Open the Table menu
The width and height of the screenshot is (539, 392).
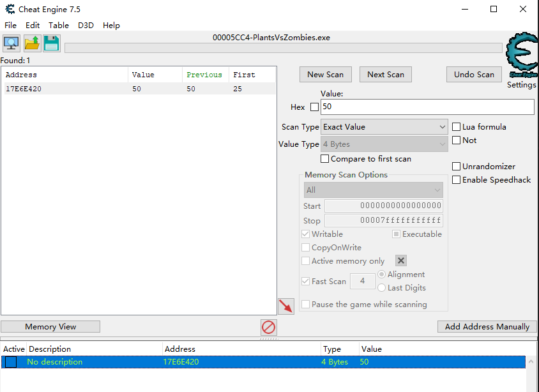click(59, 26)
